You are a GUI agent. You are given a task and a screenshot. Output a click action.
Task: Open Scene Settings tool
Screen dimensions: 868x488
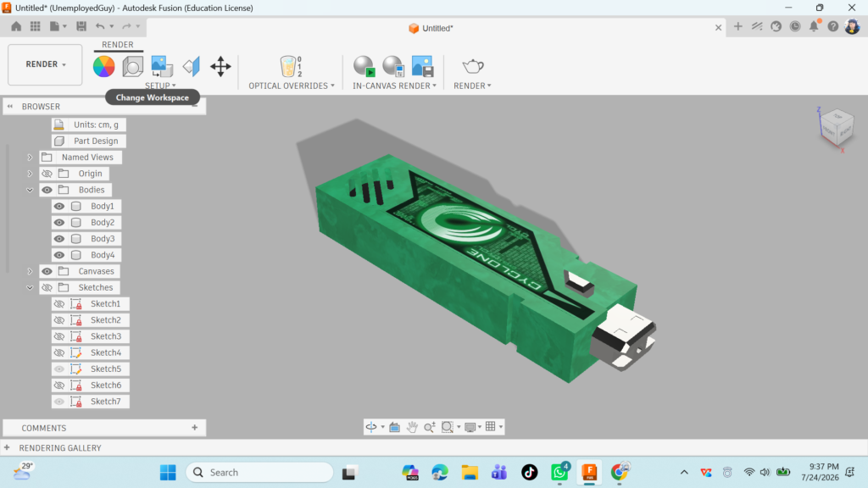coord(133,66)
